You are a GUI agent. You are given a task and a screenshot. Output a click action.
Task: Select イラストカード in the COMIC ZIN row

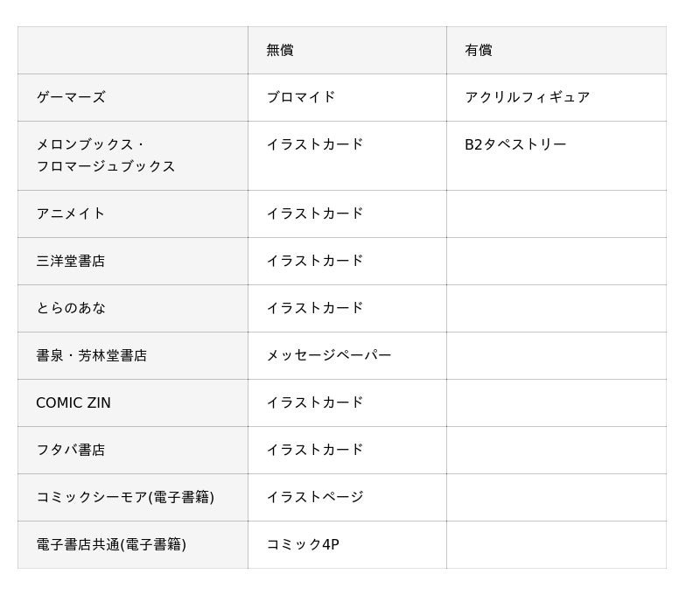pos(315,402)
